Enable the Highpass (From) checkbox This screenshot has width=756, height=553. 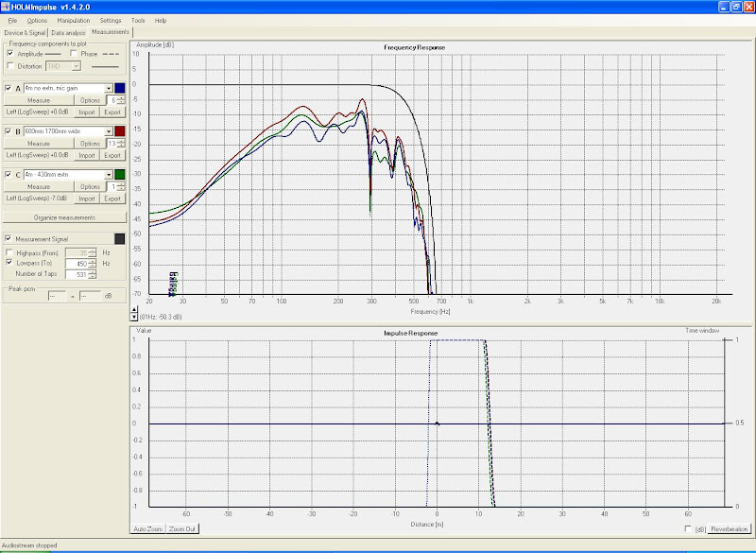[9, 252]
